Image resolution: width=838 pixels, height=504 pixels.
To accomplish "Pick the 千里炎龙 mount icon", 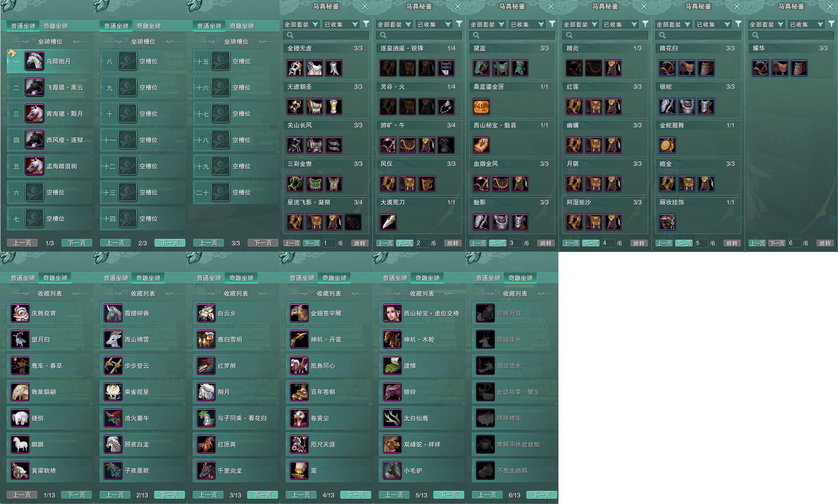I will [x=206, y=470].
